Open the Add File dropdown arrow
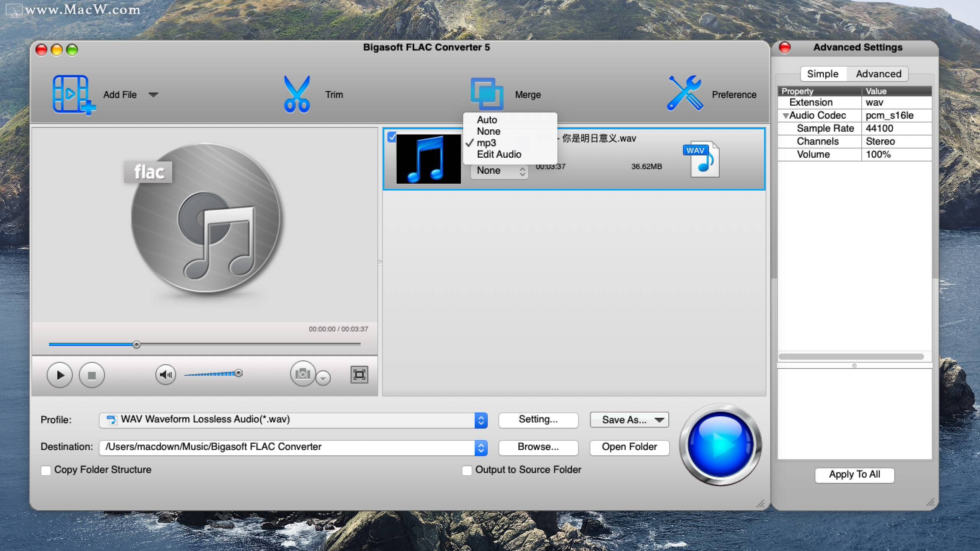Image resolution: width=980 pixels, height=551 pixels. [154, 95]
